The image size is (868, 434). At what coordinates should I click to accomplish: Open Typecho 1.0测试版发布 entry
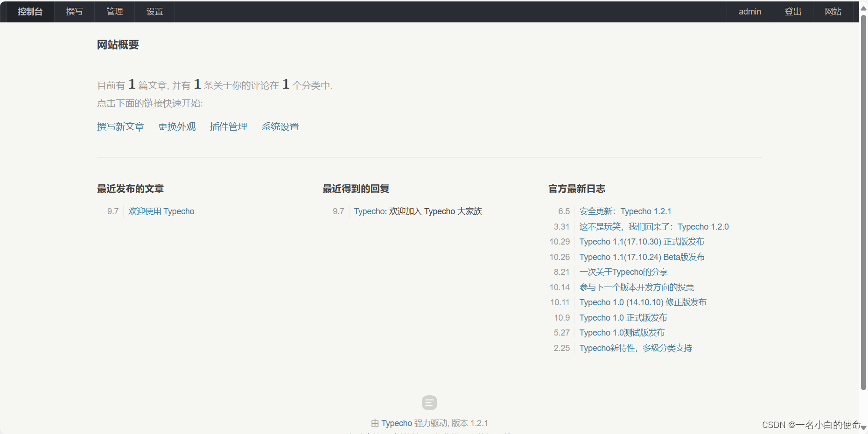pyautogui.click(x=622, y=333)
